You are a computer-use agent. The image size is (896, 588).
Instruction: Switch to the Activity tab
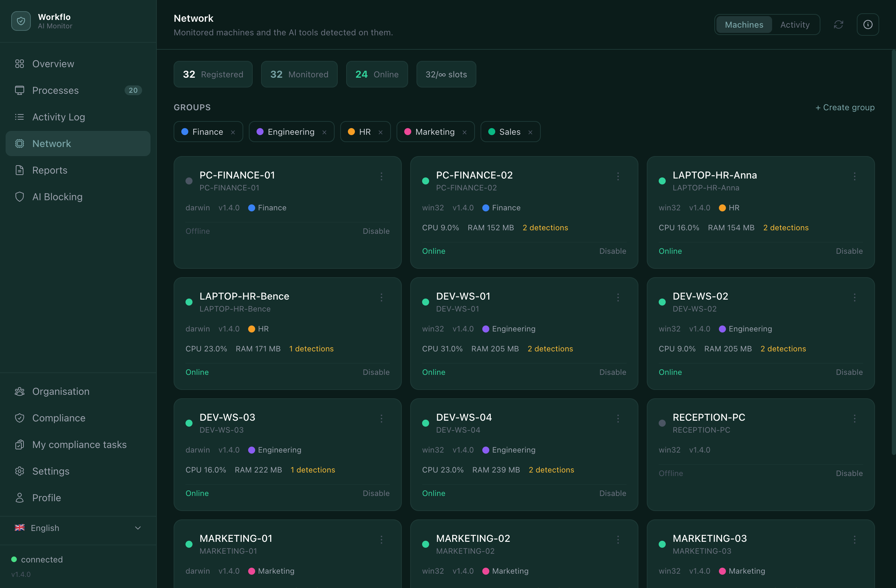[795, 25]
